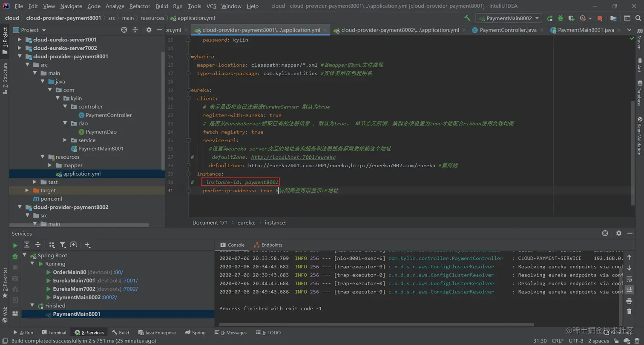Click the console scroll down arrow icon
Screen dimensions: 644x345
629,268
